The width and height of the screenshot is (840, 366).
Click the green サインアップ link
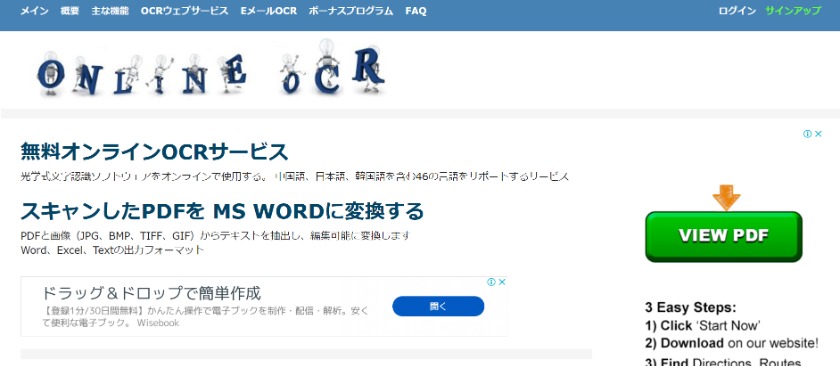793,11
